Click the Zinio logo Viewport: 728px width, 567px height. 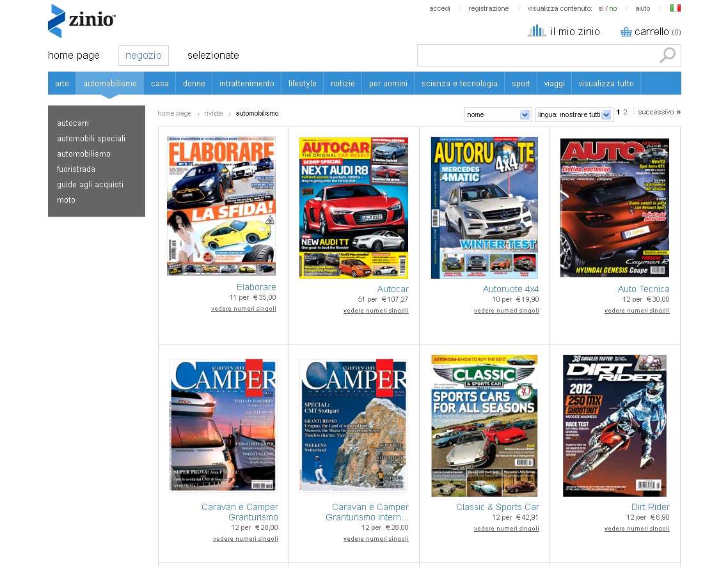click(82, 21)
